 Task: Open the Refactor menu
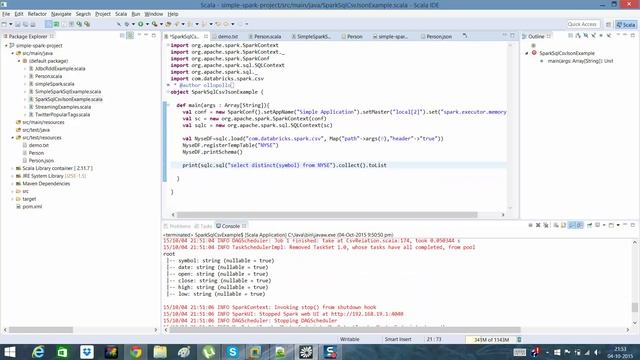pos(37,14)
